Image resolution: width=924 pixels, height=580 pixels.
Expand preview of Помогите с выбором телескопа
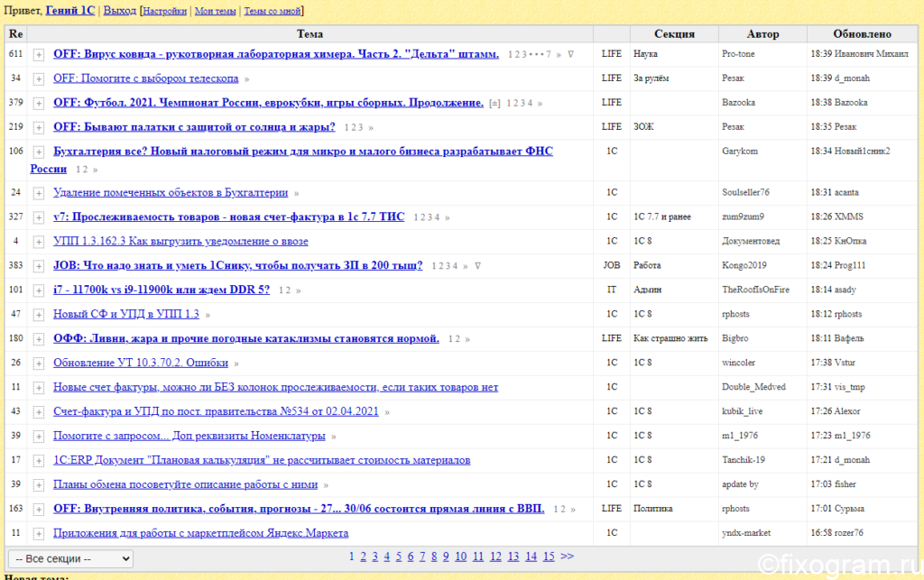[38, 78]
